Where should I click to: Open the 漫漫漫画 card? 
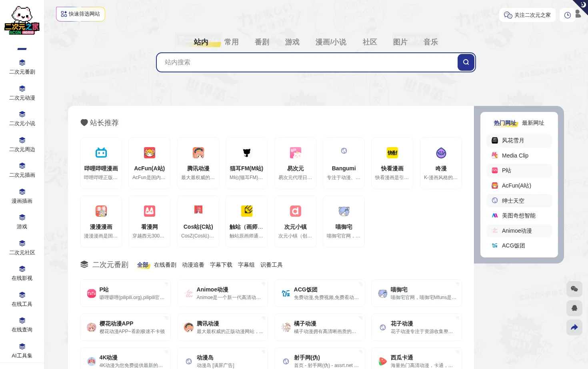point(101,221)
